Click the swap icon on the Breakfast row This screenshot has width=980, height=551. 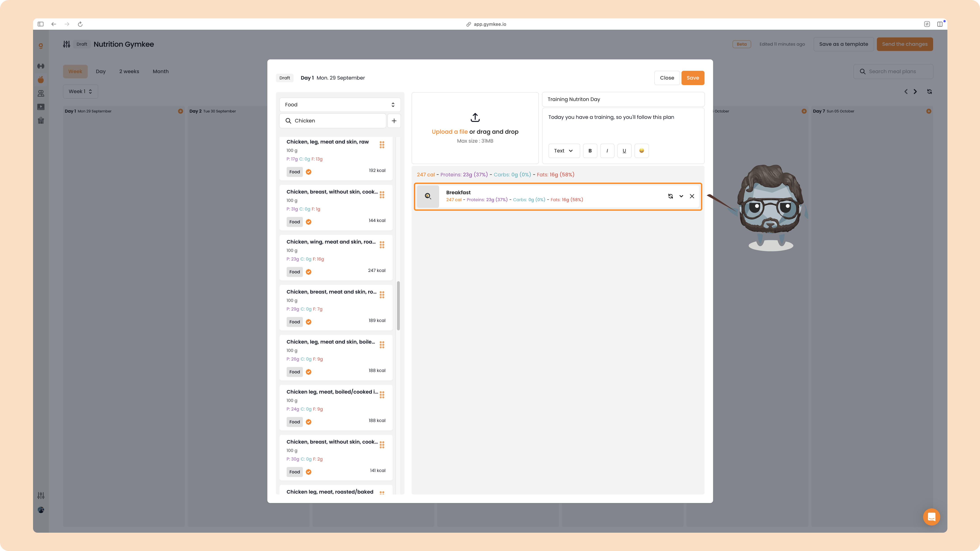(670, 196)
